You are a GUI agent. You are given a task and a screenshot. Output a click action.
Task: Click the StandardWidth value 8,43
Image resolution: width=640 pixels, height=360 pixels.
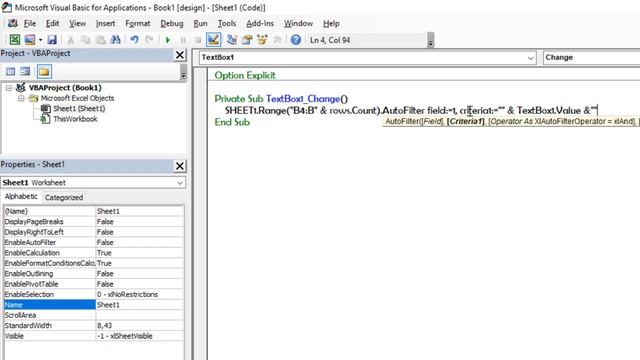[x=139, y=326]
